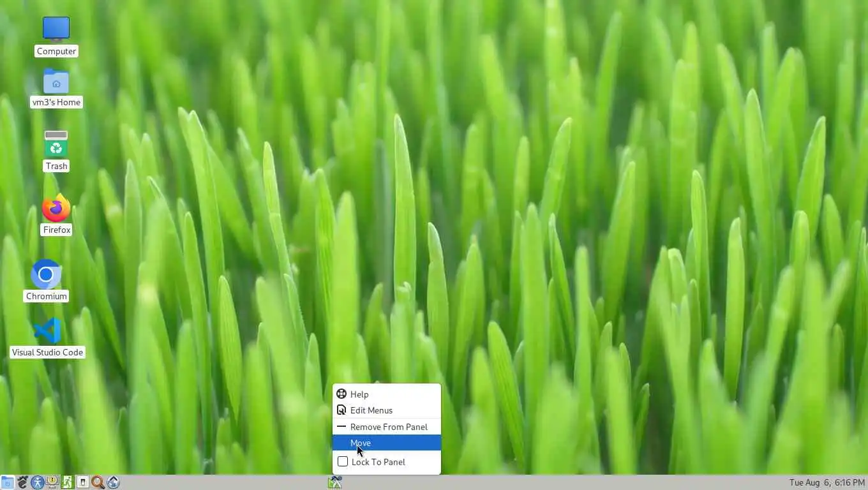Click the white device icon in panel
This screenshot has height=490, width=868.
click(82, 482)
